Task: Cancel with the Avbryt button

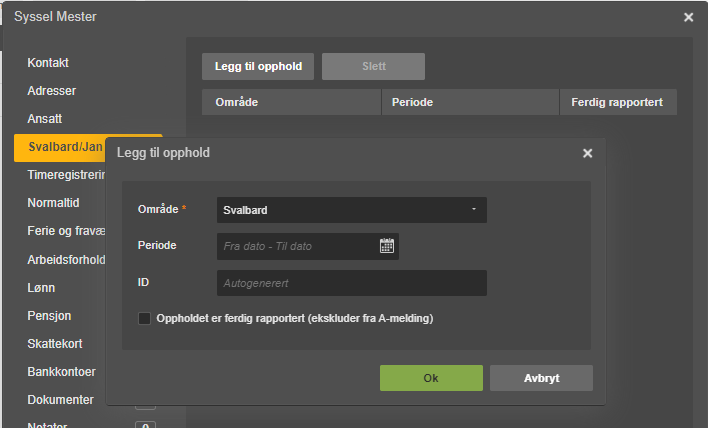Action: coord(541,378)
